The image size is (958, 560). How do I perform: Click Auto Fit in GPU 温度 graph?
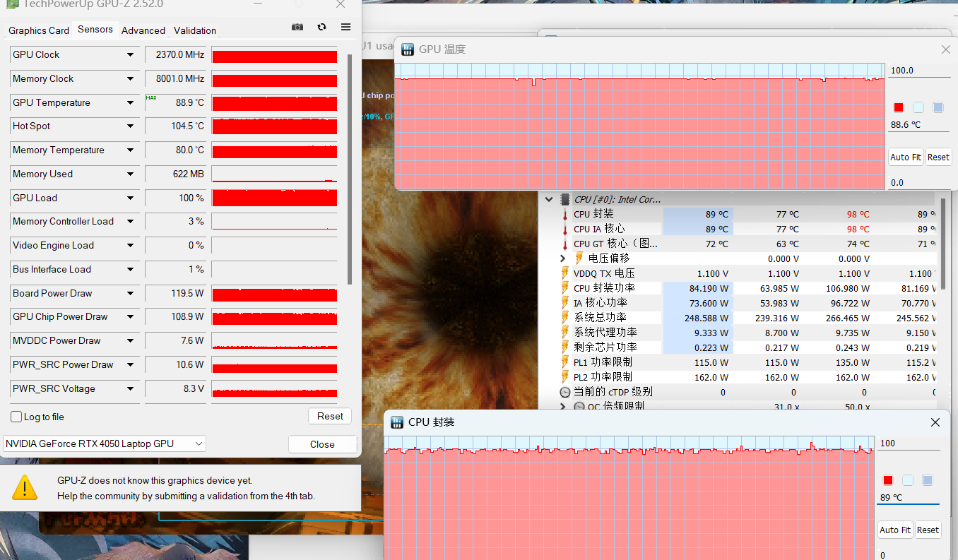point(905,157)
